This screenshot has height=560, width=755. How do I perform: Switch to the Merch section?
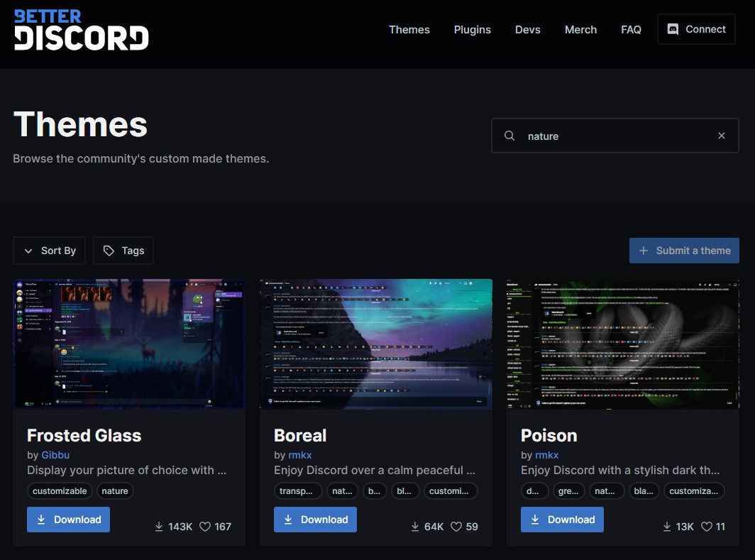click(x=580, y=30)
